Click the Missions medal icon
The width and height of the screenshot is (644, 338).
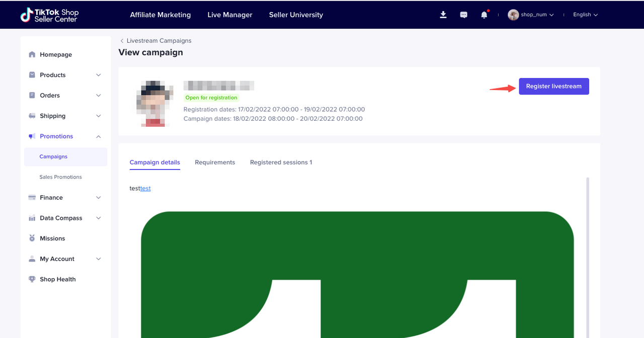click(32, 238)
